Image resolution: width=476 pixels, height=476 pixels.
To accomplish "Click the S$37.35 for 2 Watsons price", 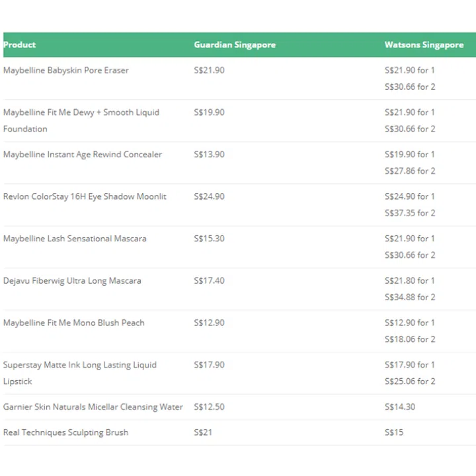I will [410, 213].
